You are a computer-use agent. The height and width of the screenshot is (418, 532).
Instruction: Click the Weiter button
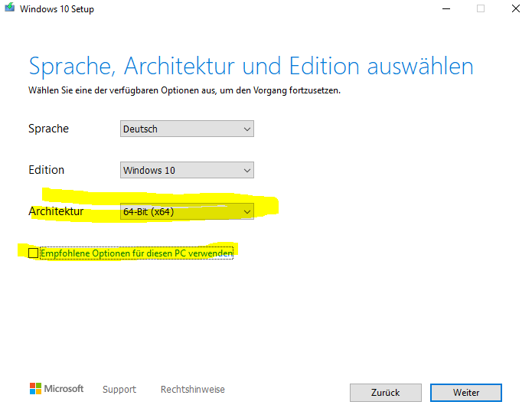coord(466,393)
